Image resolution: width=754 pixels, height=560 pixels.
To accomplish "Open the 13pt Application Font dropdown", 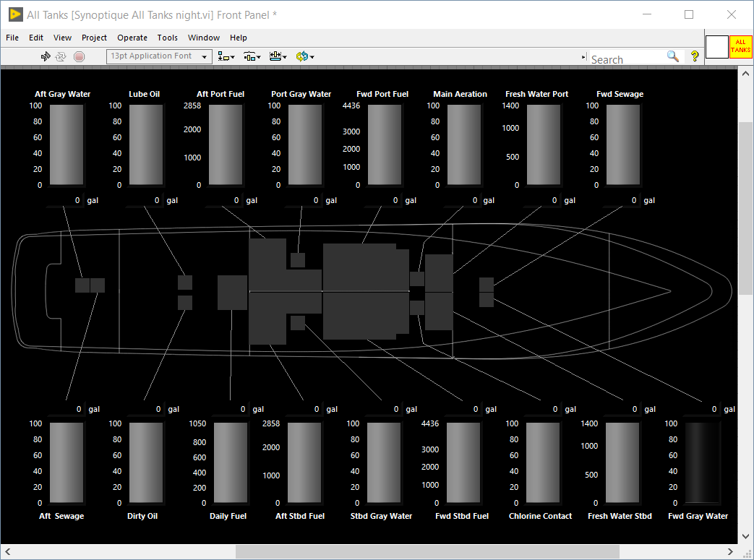I will click(x=205, y=56).
